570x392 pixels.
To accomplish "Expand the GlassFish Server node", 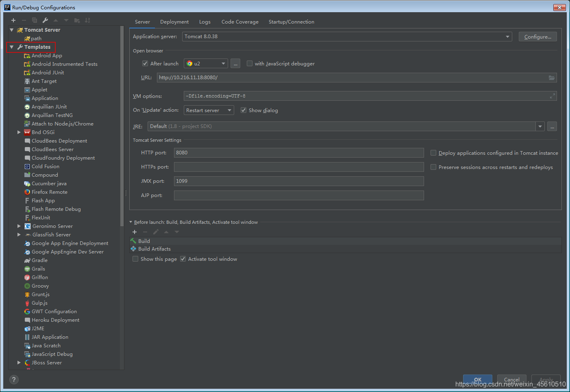I will [19, 235].
